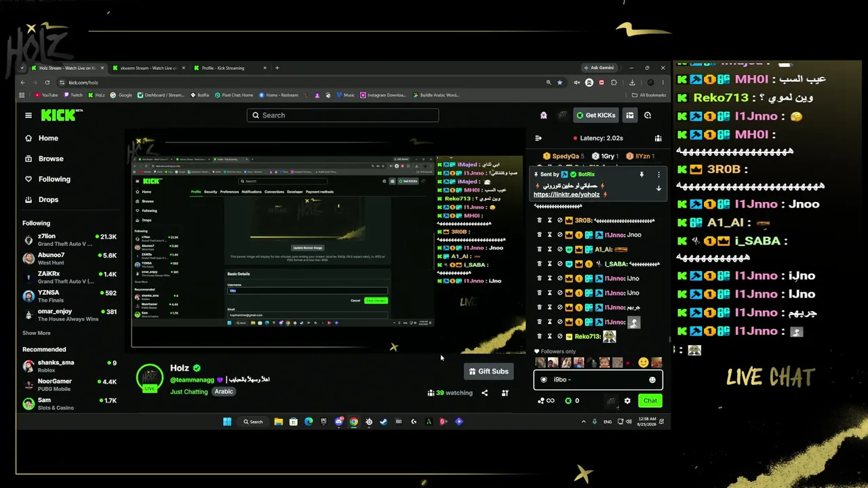Open the Twitch bookmark
The height and width of the screenshot is (488, 868).
tap(73, 95)
